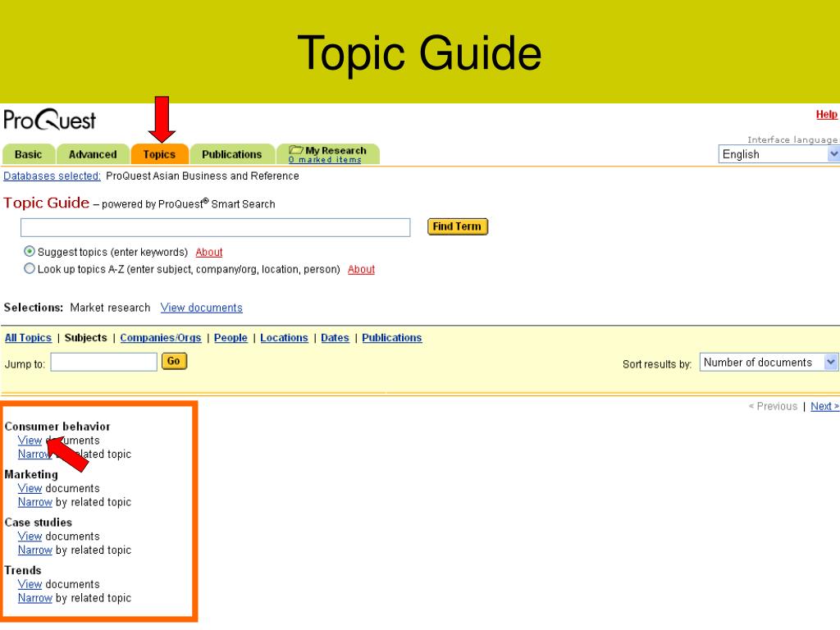840x630 pixels.
Task: Open the Databases selected link
Action: [x=52, y=176]
